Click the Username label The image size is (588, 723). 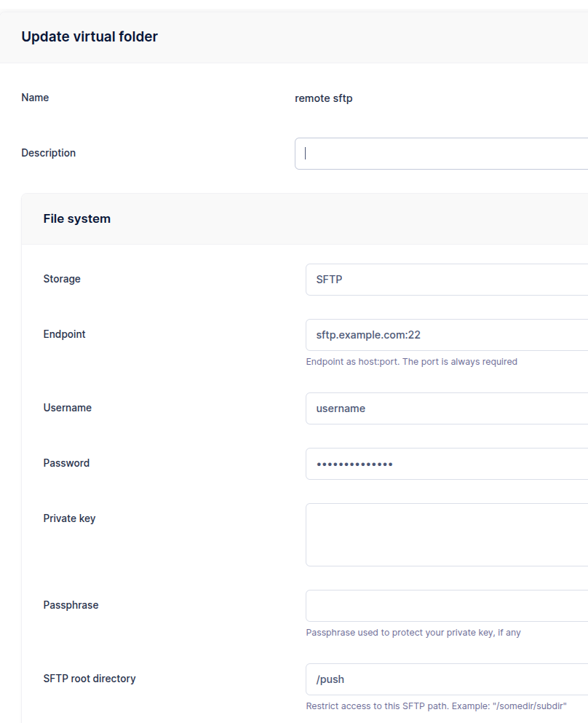point(67,408)
